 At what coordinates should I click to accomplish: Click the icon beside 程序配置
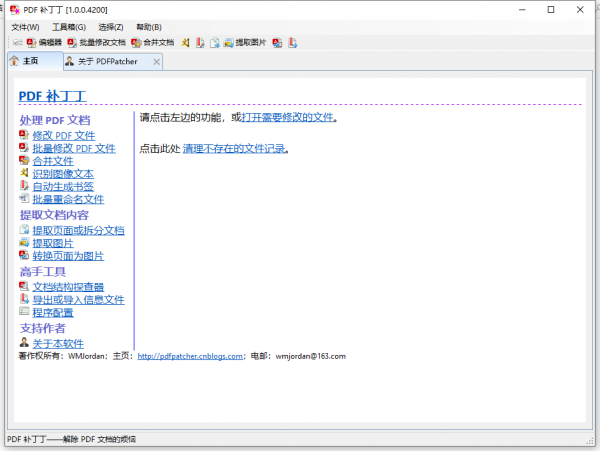pos(24,311)
